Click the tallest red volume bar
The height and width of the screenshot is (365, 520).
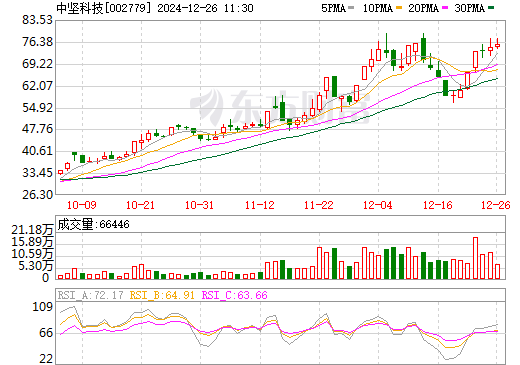[475, 258]
